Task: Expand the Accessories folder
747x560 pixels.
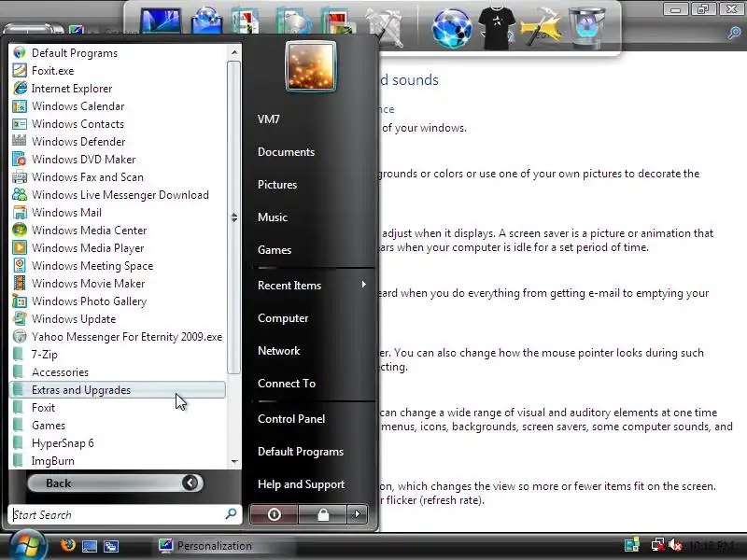Action: [118, 371]
